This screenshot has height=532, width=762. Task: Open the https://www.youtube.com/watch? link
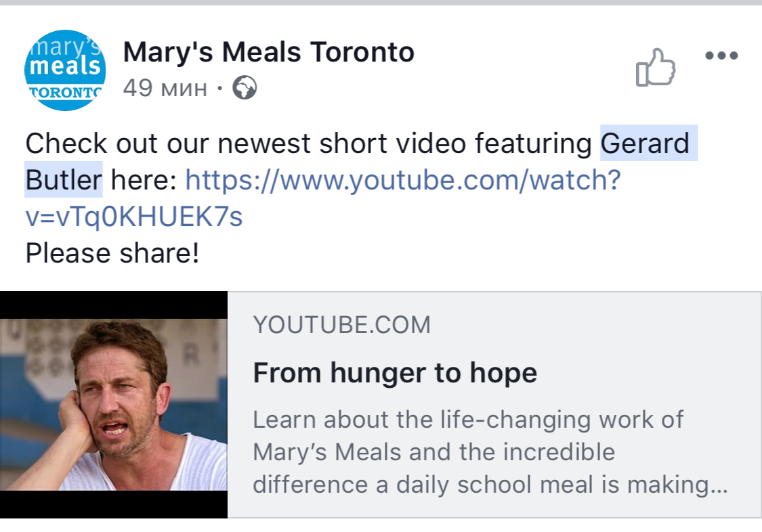point(402,180)
